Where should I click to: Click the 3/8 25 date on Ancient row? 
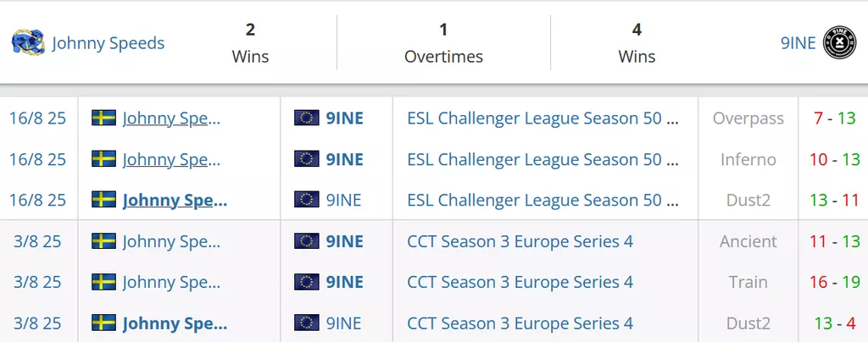click(x=37, y=241)
